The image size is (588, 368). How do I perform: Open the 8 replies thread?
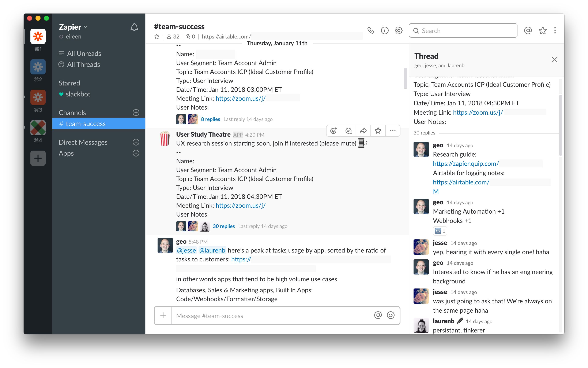210,119
